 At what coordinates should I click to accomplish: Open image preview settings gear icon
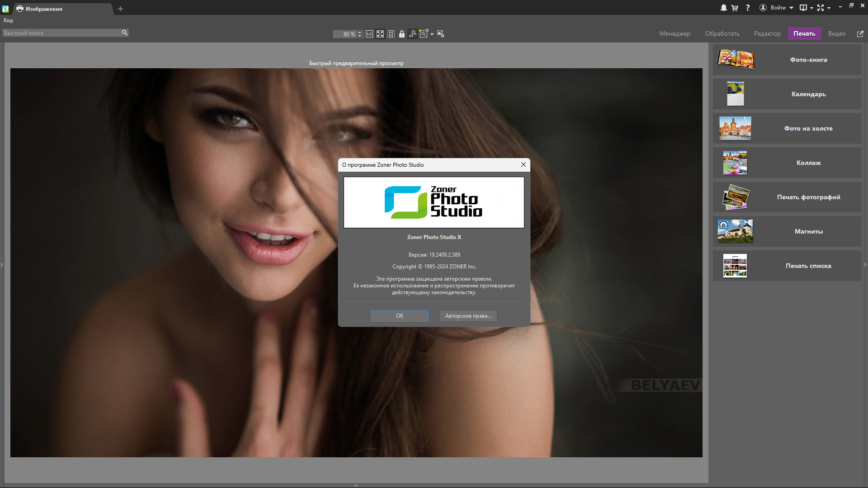441,34
